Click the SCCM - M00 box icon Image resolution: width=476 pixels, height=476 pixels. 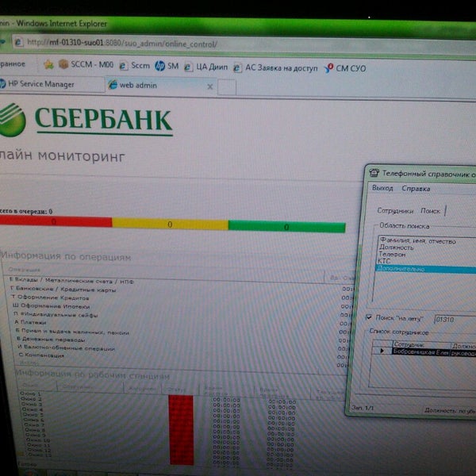coord(63,64)
